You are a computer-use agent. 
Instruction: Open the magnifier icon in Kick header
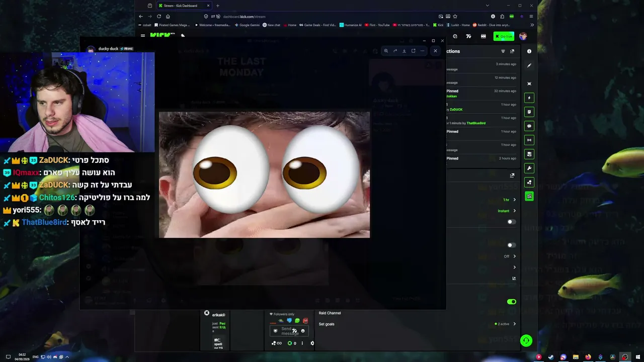click(455, 36)
